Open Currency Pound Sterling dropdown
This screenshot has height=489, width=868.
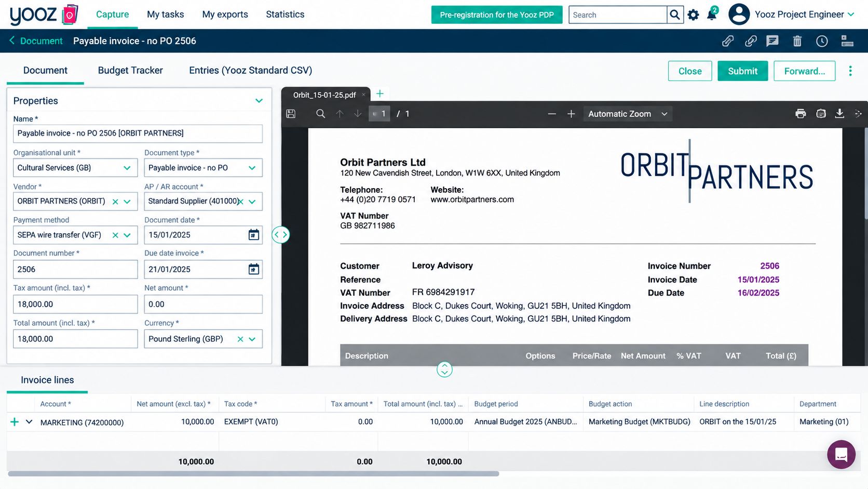click(252, 339)
